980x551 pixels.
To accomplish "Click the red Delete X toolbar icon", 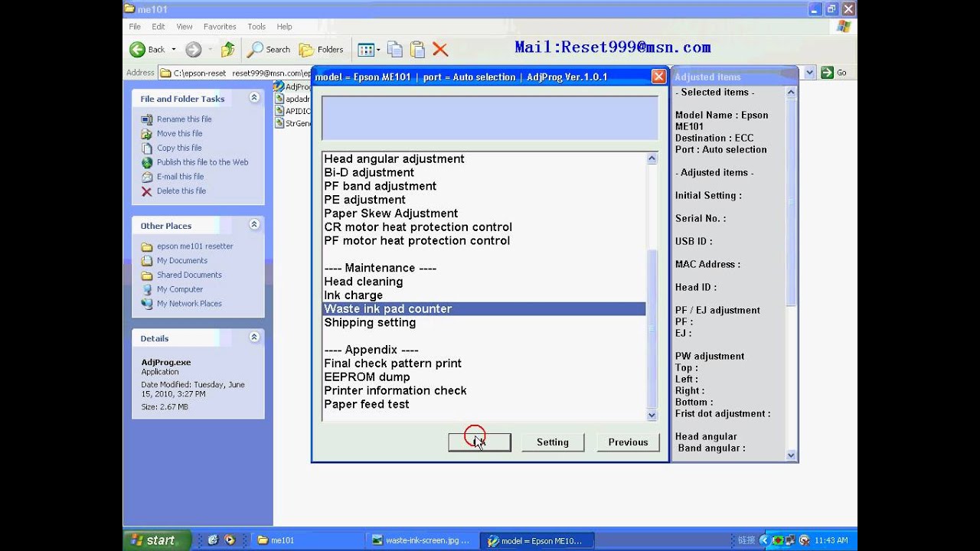I will [x=440, y=50].
